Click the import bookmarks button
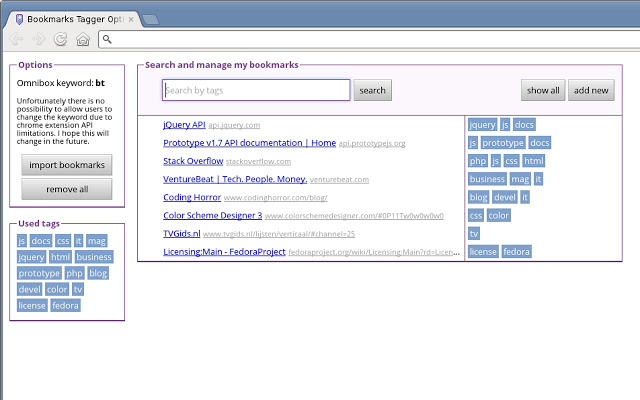 [67, 165]
